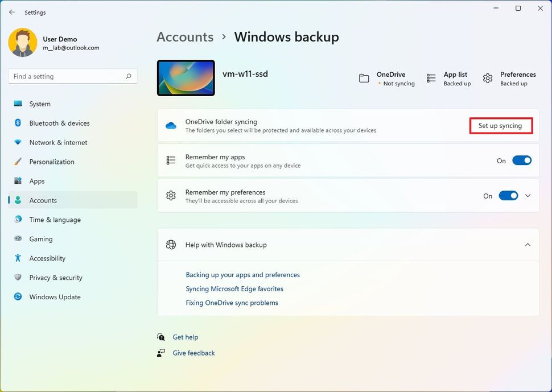552x392 pixels.
Task: Click the Get help link
Action: coord(186,337)
